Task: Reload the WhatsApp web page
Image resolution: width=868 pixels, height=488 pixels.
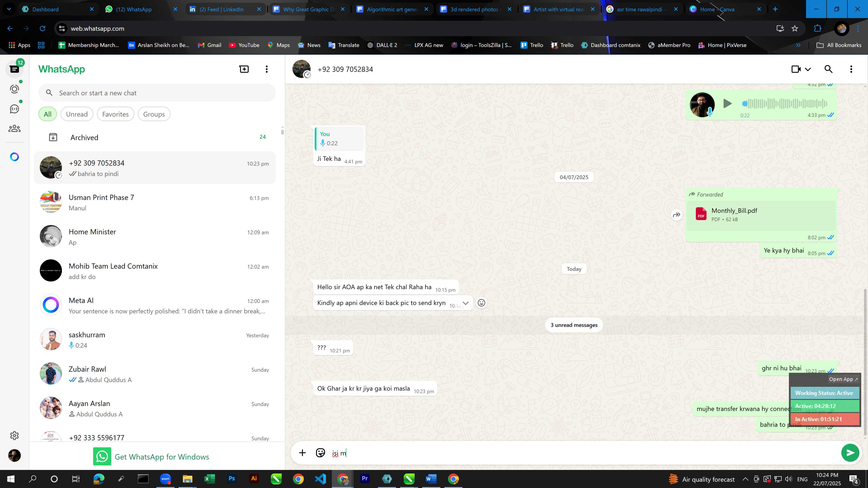Action: point(42,29)
